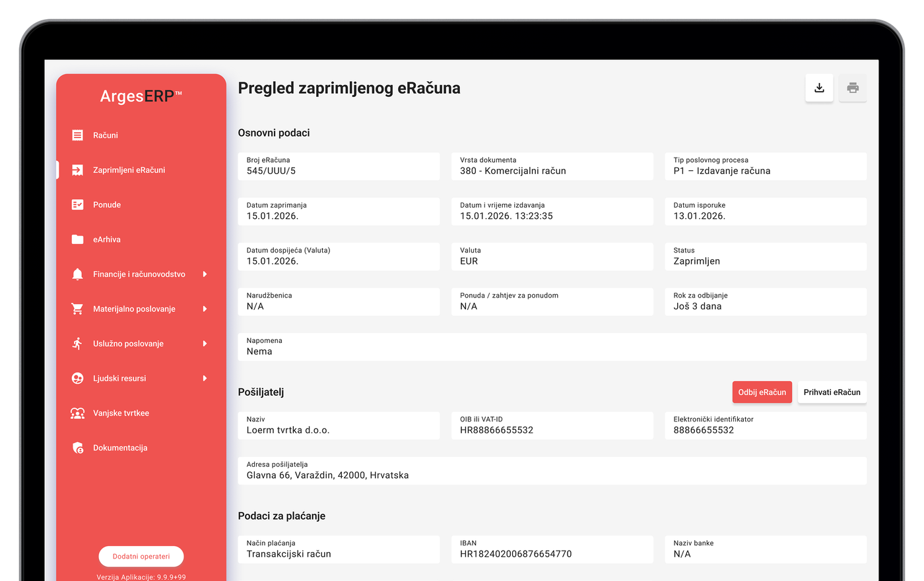Expand Uslužno poslovanje submenu arrow

[205, 344]
